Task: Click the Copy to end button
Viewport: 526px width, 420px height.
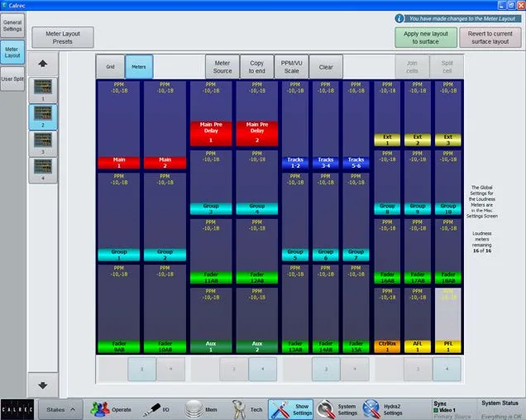Action: pos(257,67)
